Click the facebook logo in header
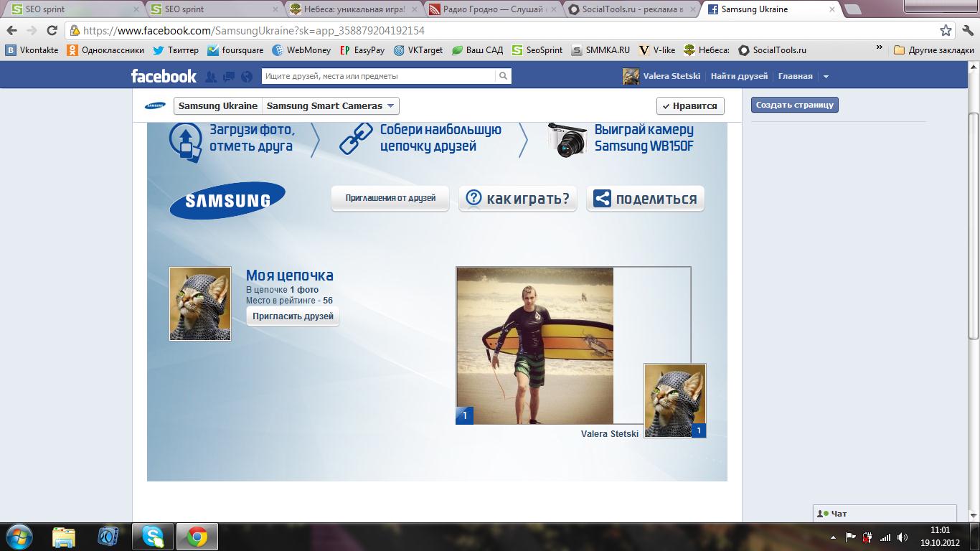 click(164, 76)
